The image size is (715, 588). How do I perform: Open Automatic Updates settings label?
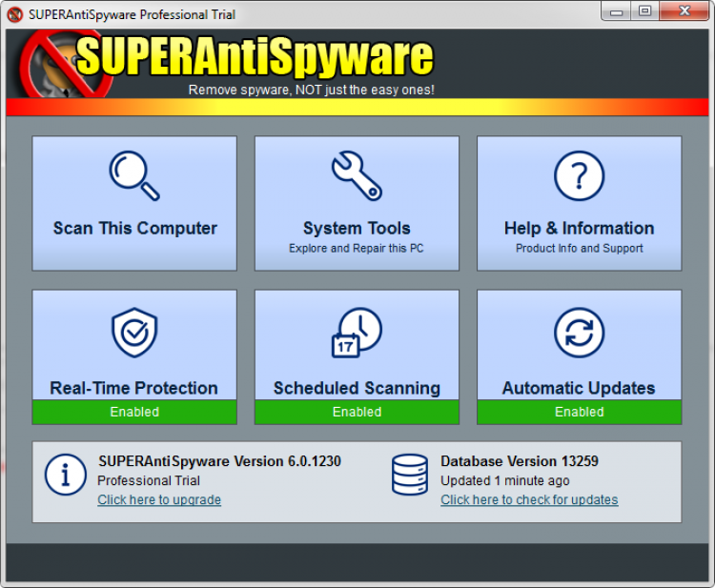click(579, 388)
